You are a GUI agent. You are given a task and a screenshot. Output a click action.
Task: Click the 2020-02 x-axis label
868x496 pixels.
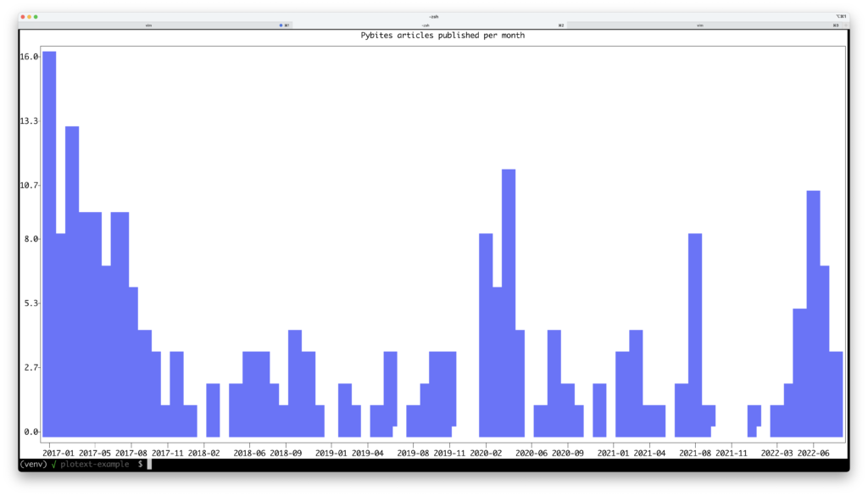point(487,453)
